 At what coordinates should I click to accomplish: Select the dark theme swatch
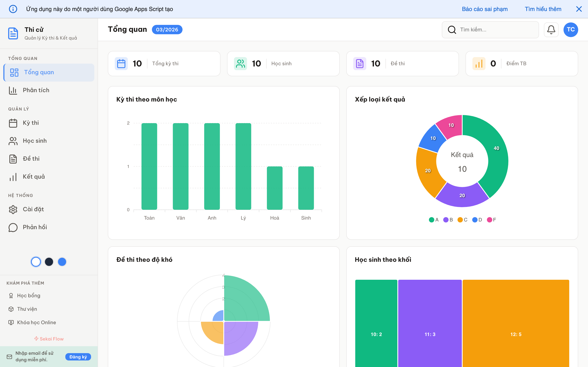coord(49,262)
